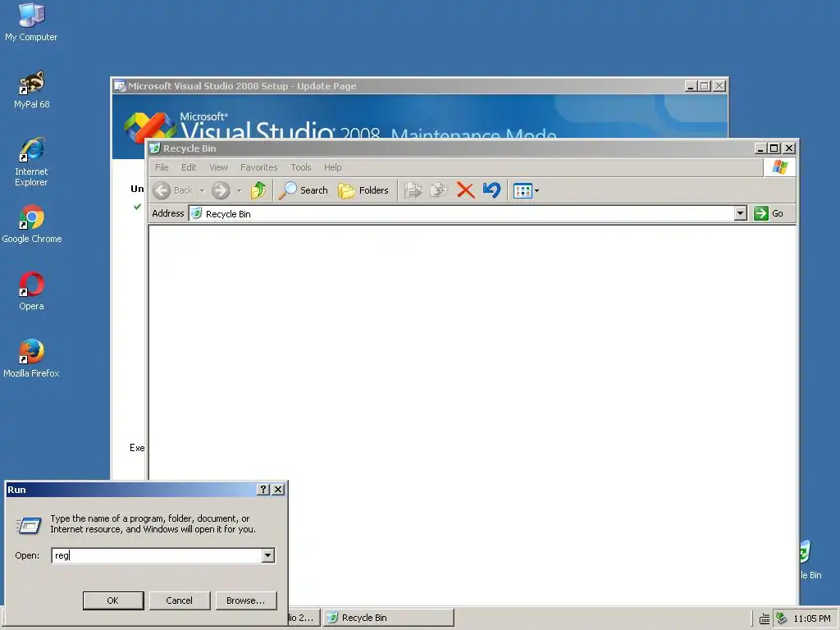Click the red Delete icon
The width and height of the screenshot is (840, 630).
point(466,190)
